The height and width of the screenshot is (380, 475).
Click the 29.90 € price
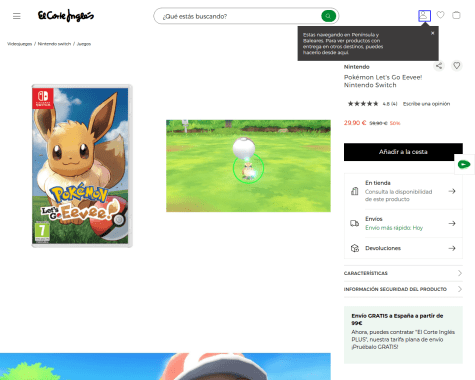(355, 123)
